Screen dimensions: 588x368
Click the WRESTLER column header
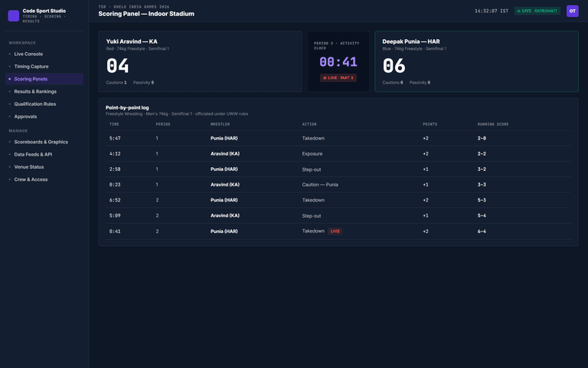pos(220,124)
